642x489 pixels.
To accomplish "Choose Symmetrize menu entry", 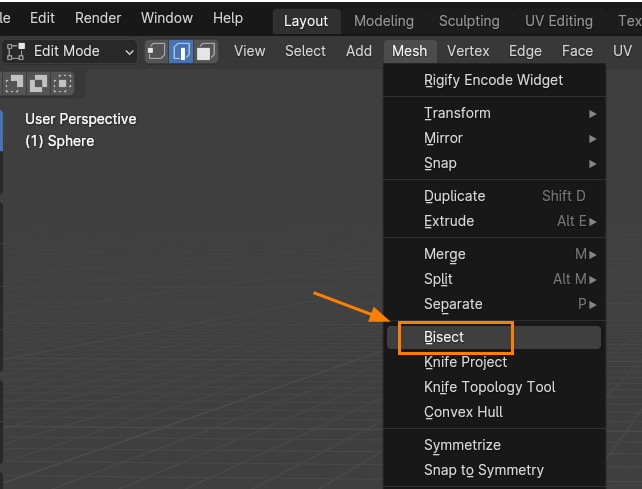I will pos(494,445).
